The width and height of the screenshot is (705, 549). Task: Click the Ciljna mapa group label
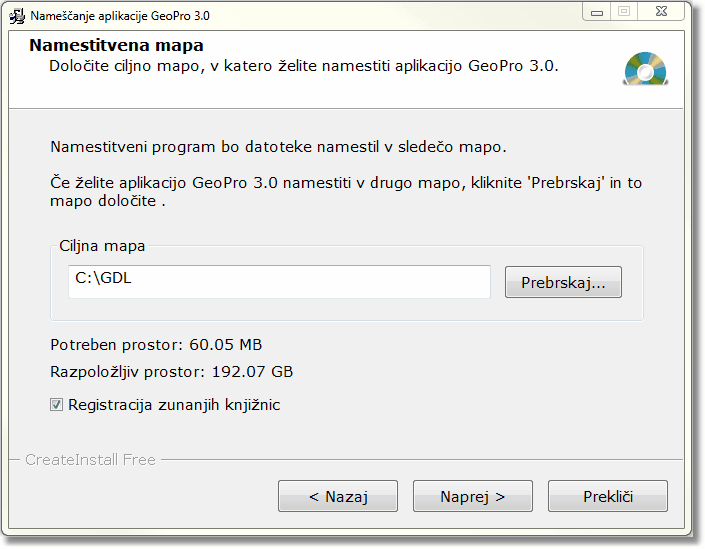coord(102,246)
